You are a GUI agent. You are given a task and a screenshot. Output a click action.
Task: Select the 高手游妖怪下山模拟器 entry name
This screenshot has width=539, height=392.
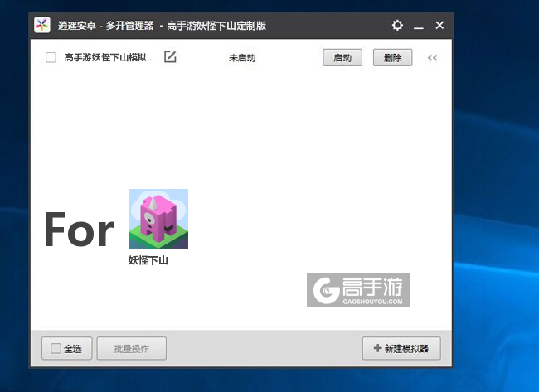[109, 58]
